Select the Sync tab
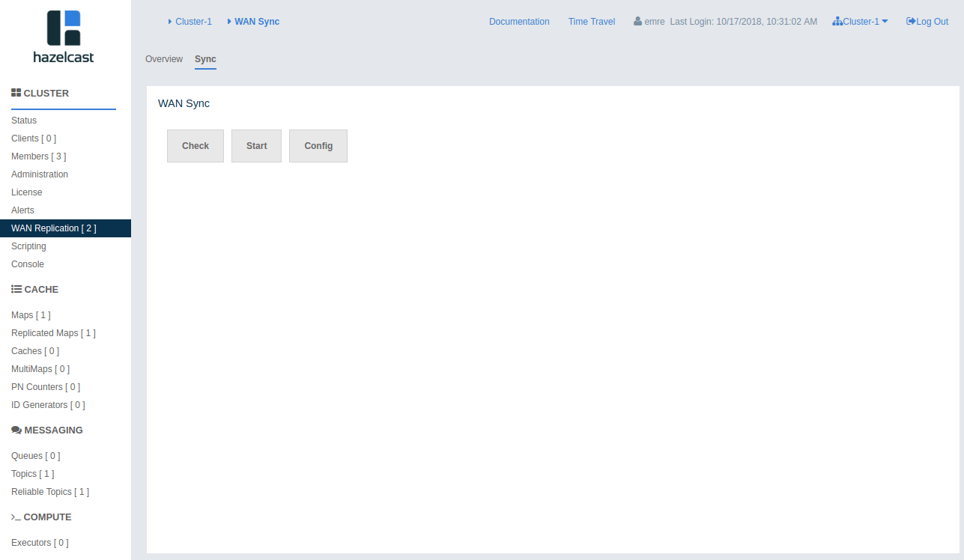Screen dimensions: 964x560 tap(205, 59)
